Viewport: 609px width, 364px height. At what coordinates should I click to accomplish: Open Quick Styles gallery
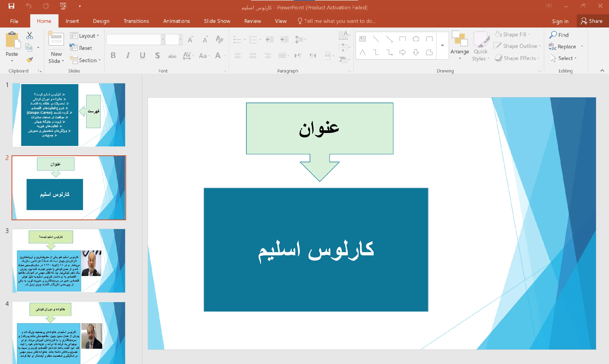pyautogui.click(x=481, y=46)
